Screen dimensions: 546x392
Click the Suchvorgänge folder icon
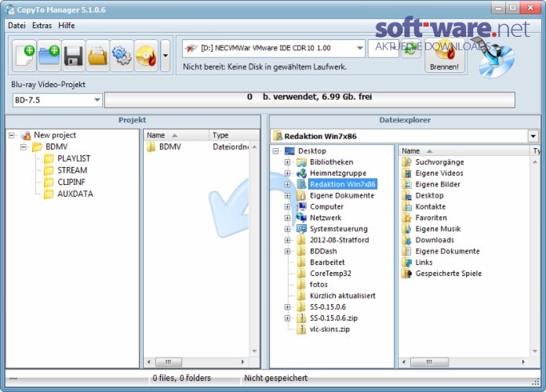pyautogui.click(x=406, y=162)
